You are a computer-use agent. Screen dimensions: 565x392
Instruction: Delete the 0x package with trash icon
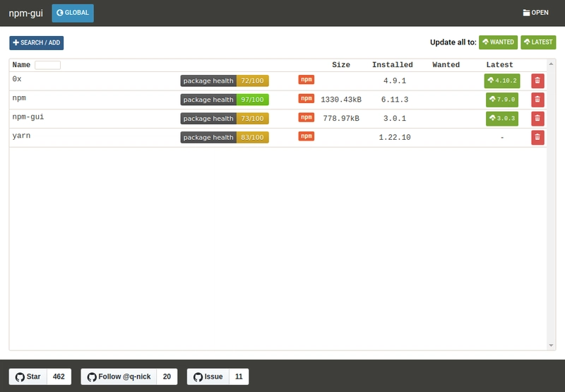click(x=537, y=81)
